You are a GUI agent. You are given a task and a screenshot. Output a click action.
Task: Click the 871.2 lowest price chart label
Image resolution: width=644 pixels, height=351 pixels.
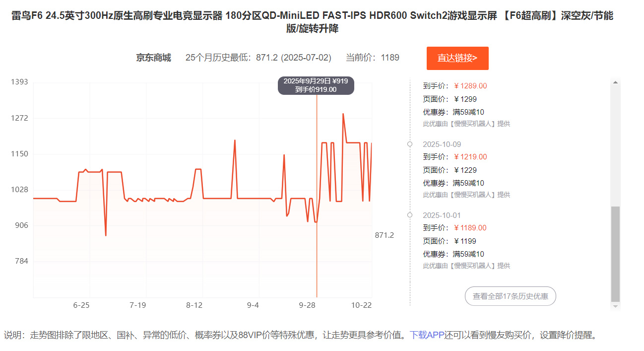(x=384, y=235)
